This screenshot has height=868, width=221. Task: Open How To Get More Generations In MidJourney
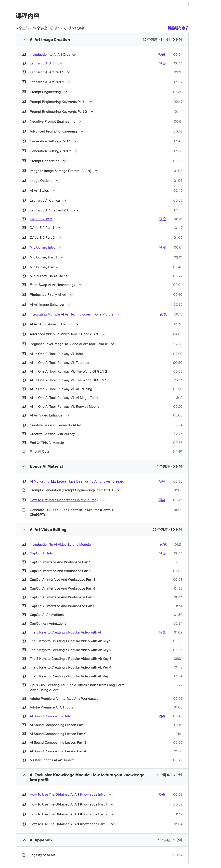pos(64,500)
